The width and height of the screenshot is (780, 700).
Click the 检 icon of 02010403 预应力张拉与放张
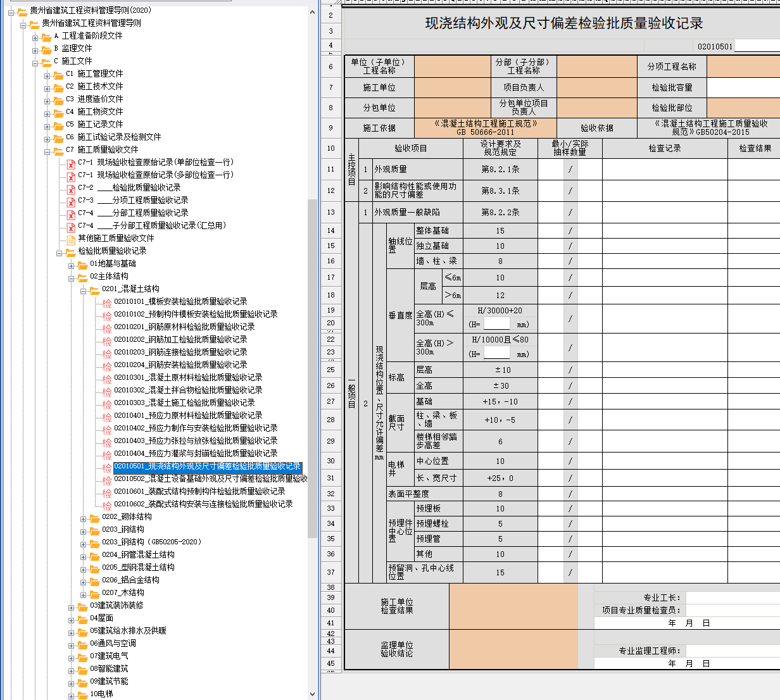coord(107,442)
